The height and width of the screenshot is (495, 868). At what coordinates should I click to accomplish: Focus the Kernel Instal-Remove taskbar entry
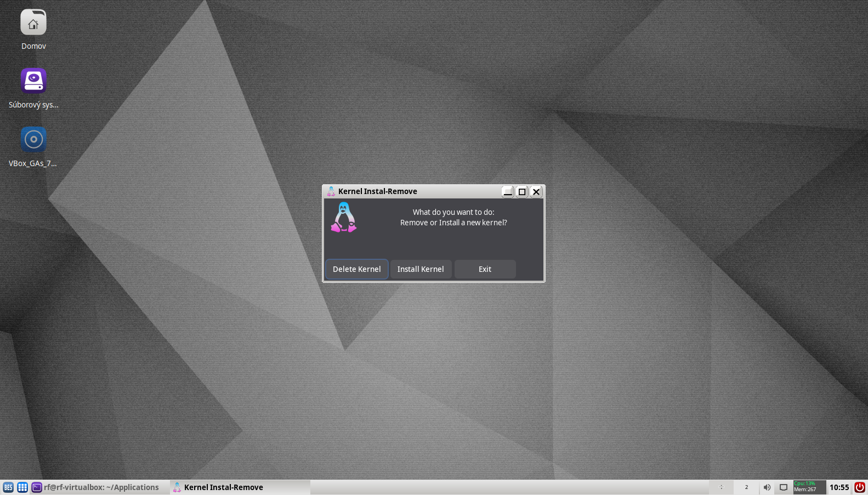[x=240, y=487]
